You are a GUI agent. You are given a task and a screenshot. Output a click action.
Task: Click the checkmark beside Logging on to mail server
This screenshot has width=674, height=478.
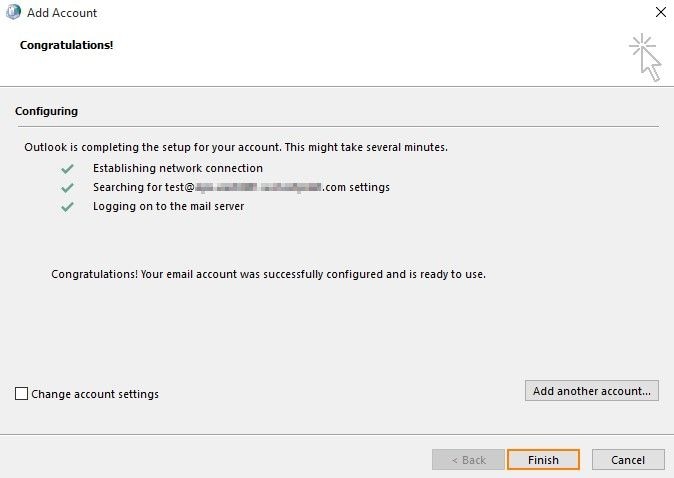coord(68,207)
